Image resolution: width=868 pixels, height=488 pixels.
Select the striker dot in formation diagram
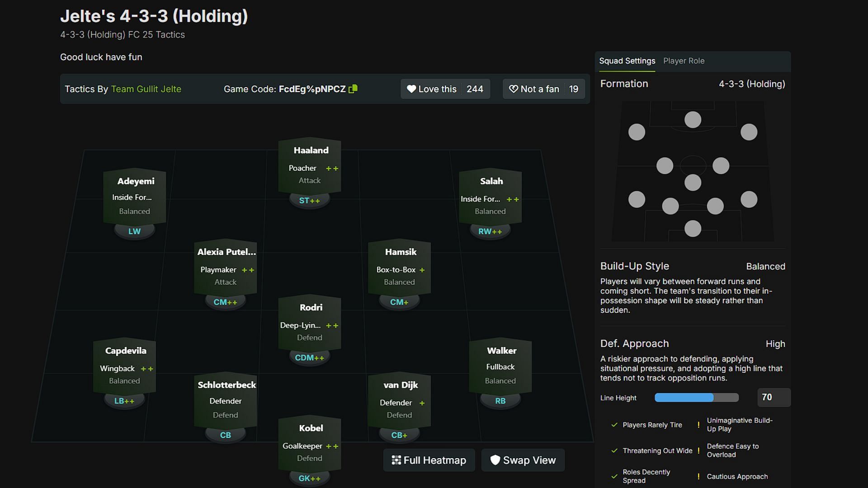693,120
